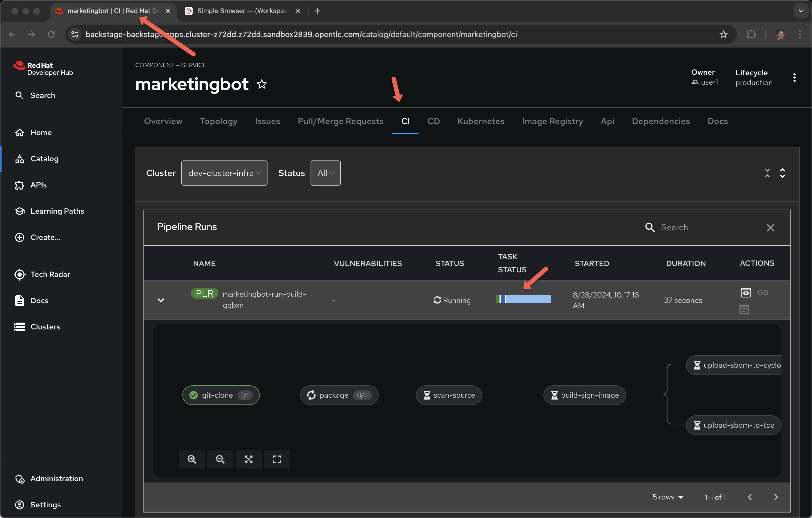Star the marketingbot component as favorite

coord(262,84)
